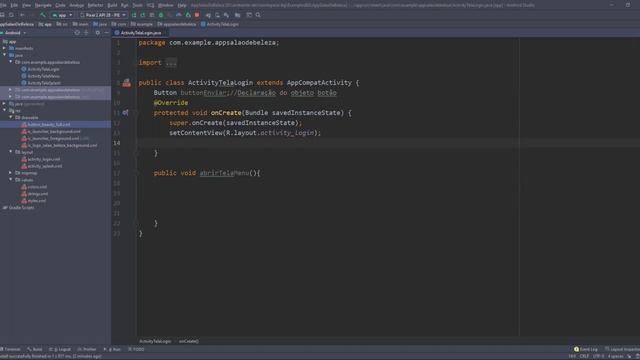Open the Help menu
This screenshot has width=640, height=360.
click(x=182, y=5)
